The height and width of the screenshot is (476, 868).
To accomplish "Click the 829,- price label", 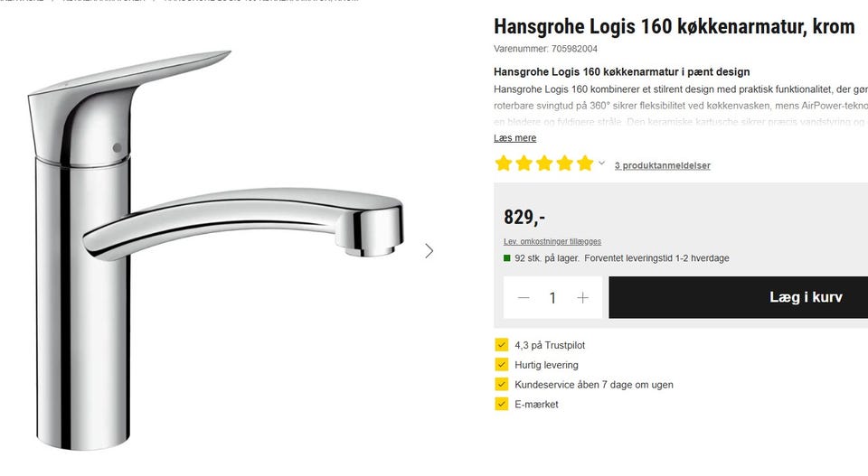I will pos(524,217).
